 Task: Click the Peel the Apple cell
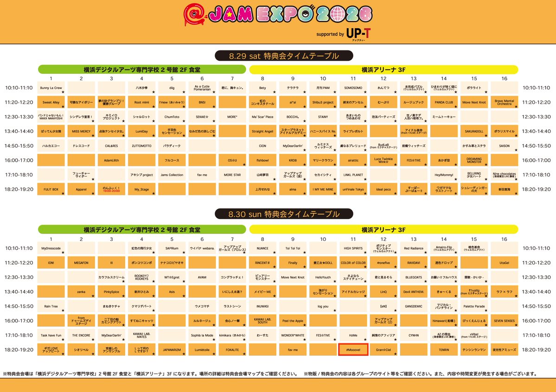click(293, 321)
